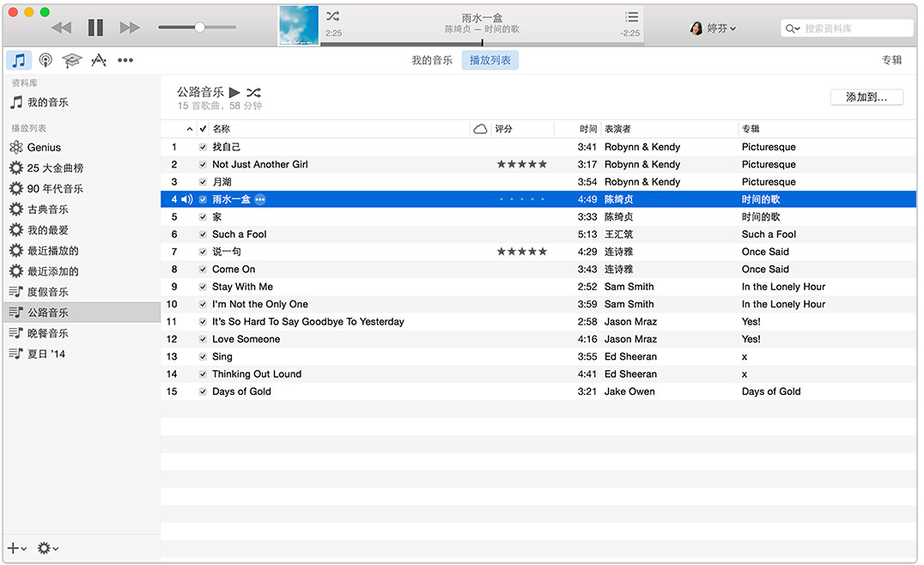Click the speaker icon on row 4

click(187, 199)
